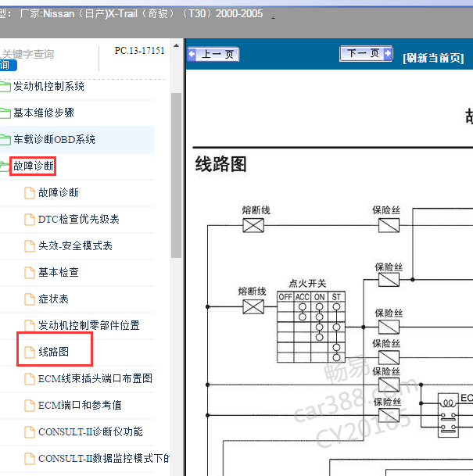
Task: Go to previous page with 上一页
Action: pyautogui.click(x=213, y=55)
